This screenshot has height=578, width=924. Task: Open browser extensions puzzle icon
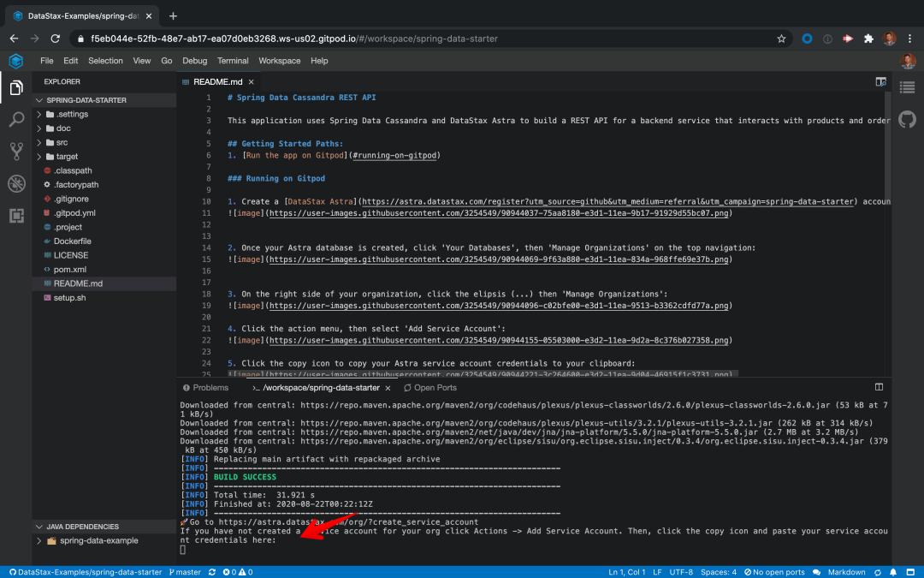868,39
